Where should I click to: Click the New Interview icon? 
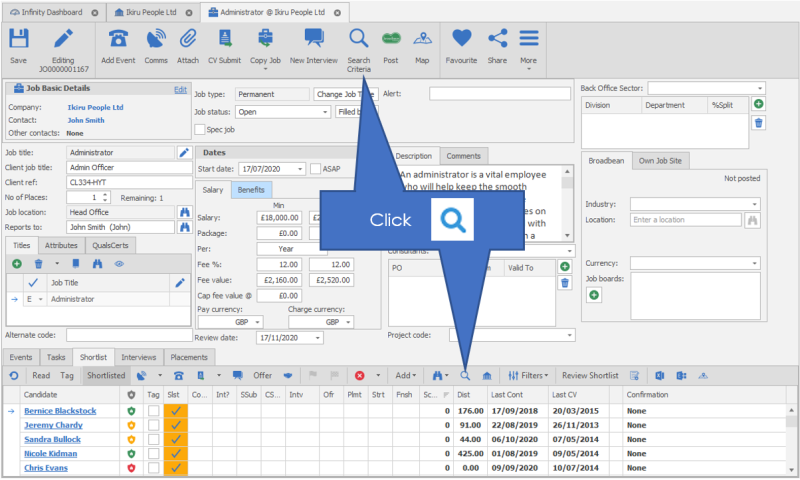[313, 42]
